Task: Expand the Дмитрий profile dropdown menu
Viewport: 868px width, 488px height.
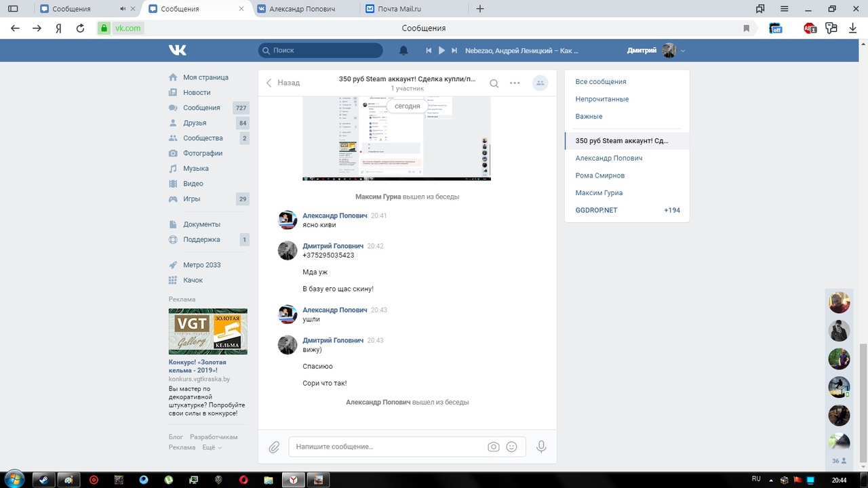Action: [x=683, y=51]
